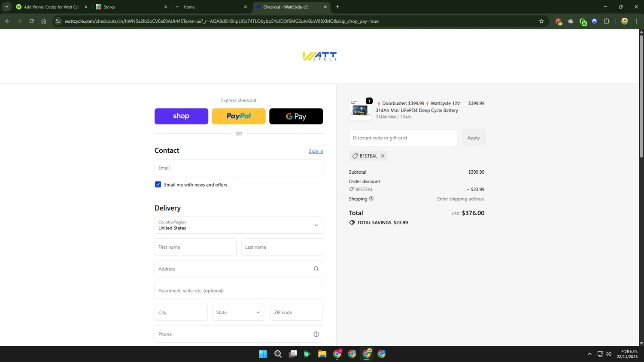Screen dimensions: 644x362
Task: Click the battery product thumbnail
Action: [360, 110]
